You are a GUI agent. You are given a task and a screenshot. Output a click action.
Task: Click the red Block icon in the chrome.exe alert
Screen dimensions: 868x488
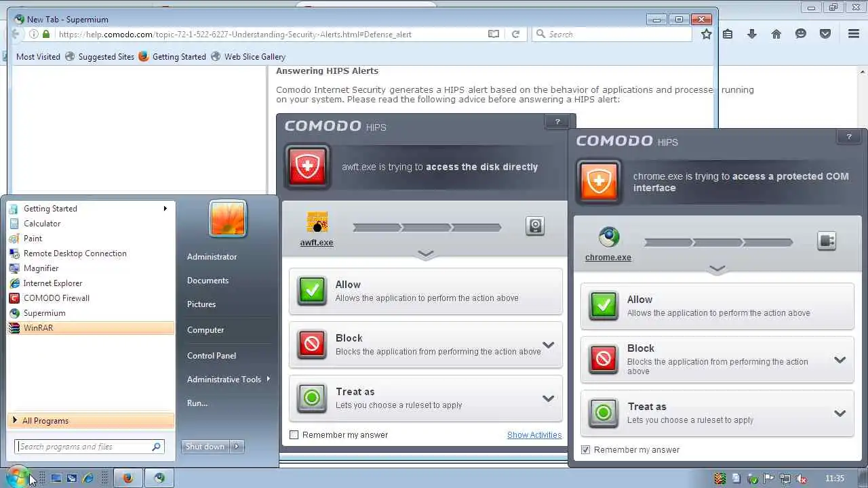click(x=604, y=359)
